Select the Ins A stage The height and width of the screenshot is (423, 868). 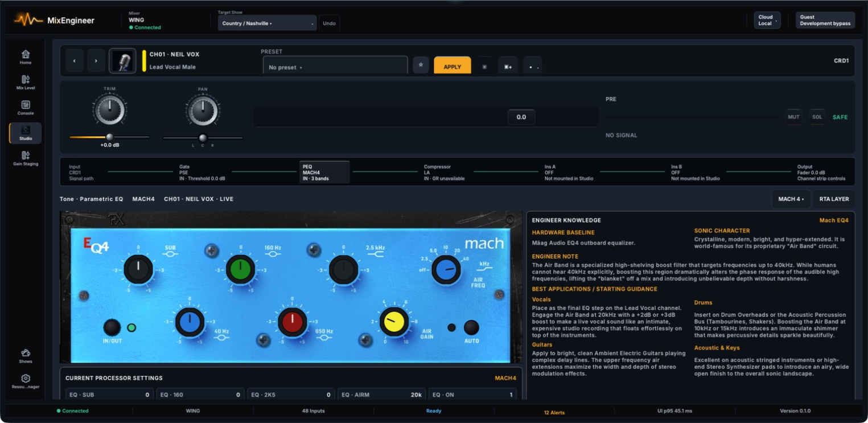pyautogui.click(x=569, y=173)
